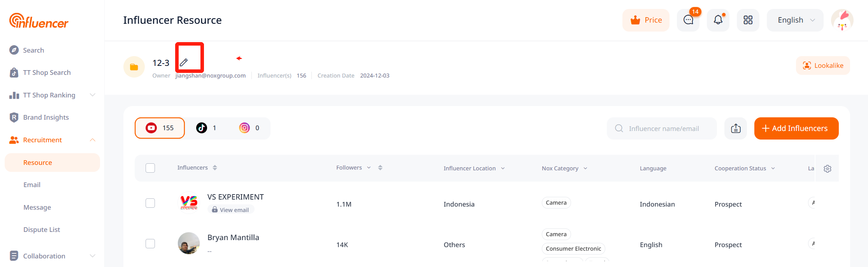This screenshot has height=267, width=868.
Task: Open the notifications bell
Action: 718,20
